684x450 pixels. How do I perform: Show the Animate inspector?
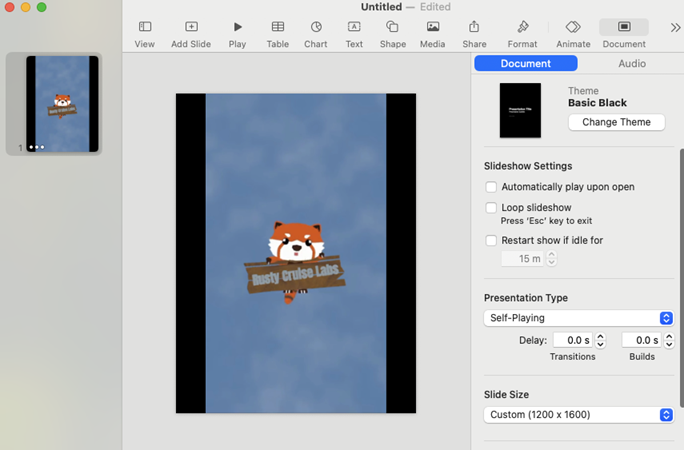point(573,34)
